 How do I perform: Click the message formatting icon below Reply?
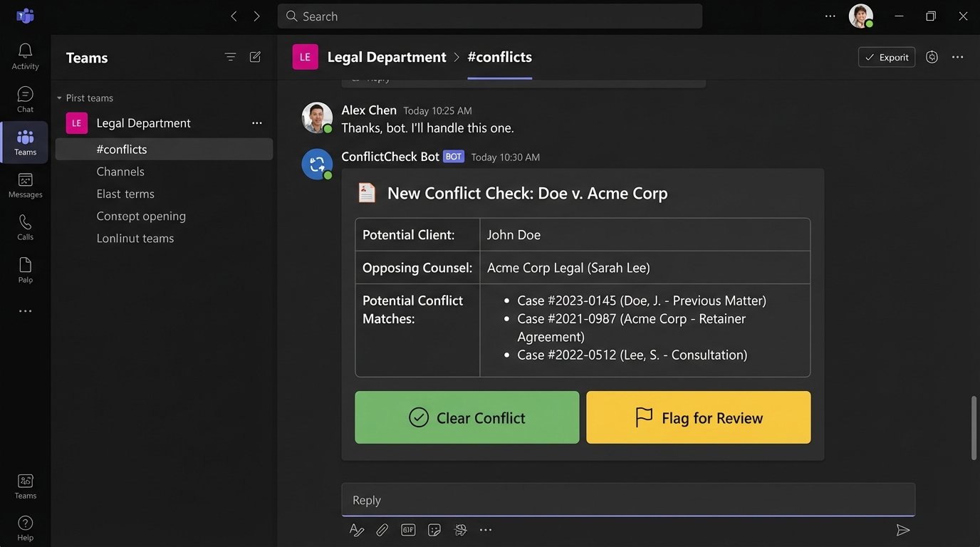point(356,529)
